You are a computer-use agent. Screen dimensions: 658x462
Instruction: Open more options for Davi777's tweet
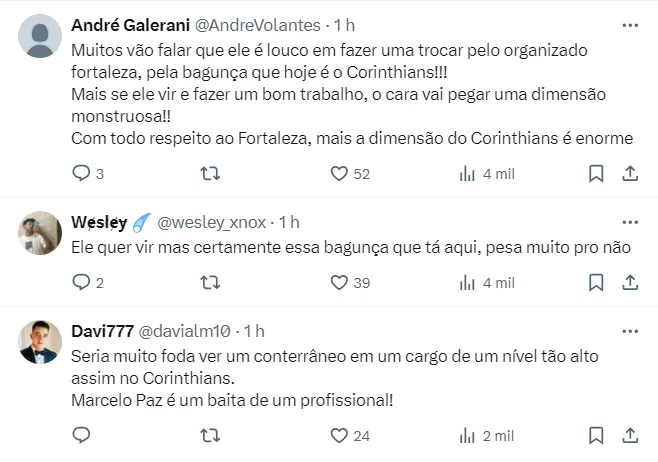[x=630, y=330]
